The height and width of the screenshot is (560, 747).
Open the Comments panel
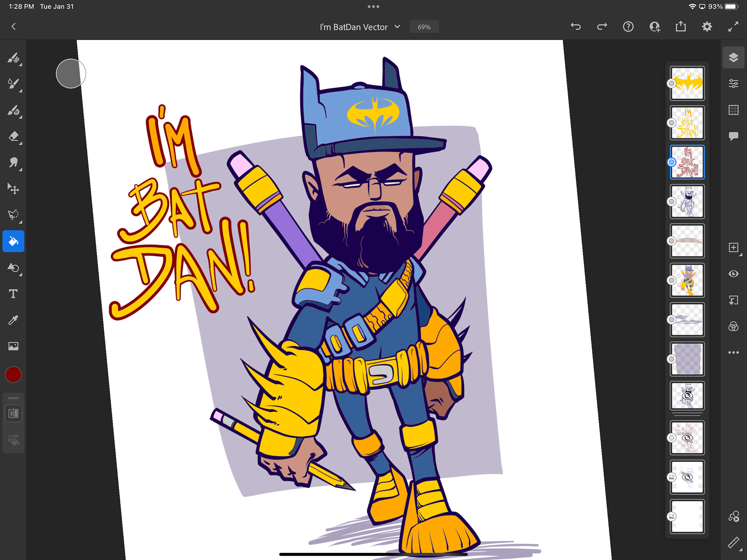tap(733, 136)
